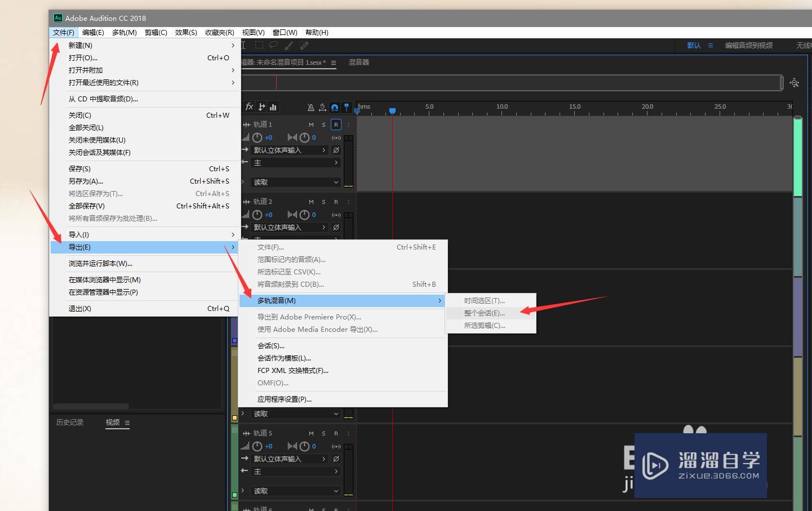The width and height of the screenshot is (812, 511).
Task: Click track 5 pan knob
Action: click(x=304, y=446)
